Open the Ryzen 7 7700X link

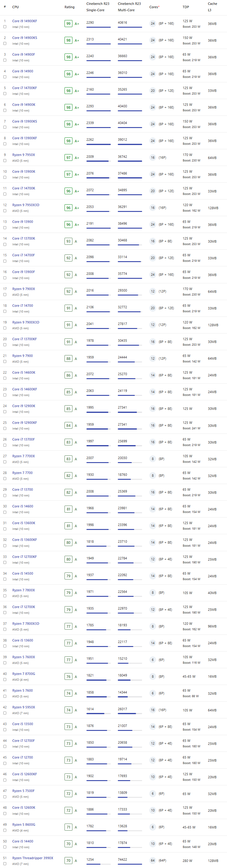coord(23,456)
